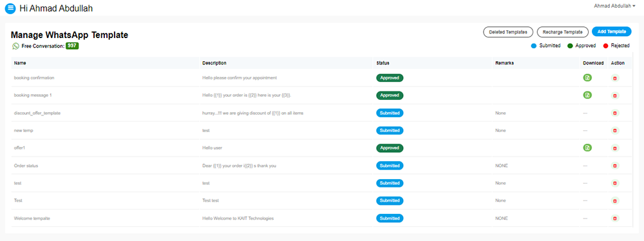Delete the discount_offer_template row
Screen dimensions: 644x241
(x=615, y=113)
